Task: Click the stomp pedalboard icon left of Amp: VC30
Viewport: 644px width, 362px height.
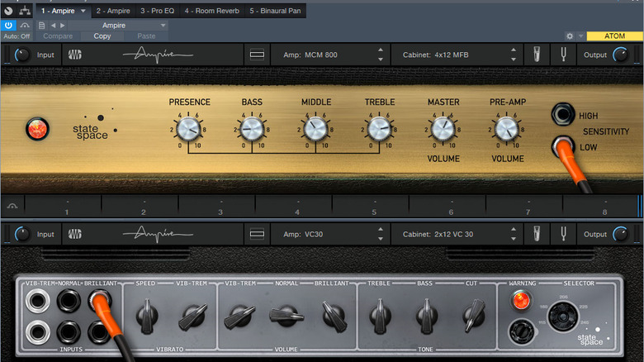Action: click(257, 234)
